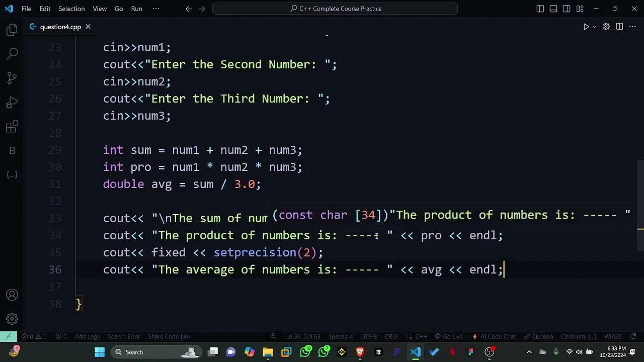644x362 pixels.
Task: Open editor settings gear near run button
Action: click(606, 27)
